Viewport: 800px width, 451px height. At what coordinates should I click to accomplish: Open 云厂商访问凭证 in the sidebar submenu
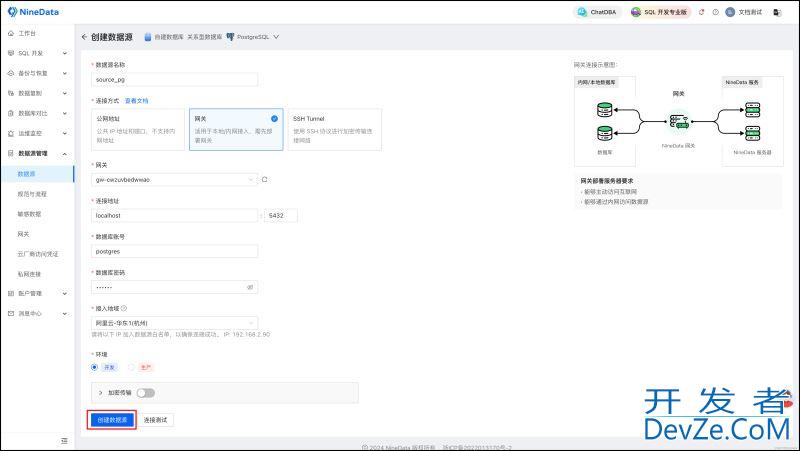point(38,254)
